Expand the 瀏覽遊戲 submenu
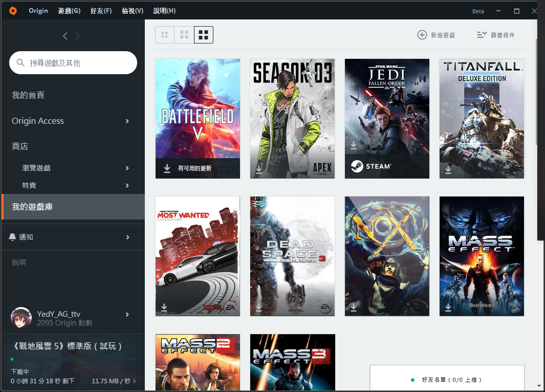Image resolution: width=545 pixels, height=392 pixels. (x=127, y=168)
